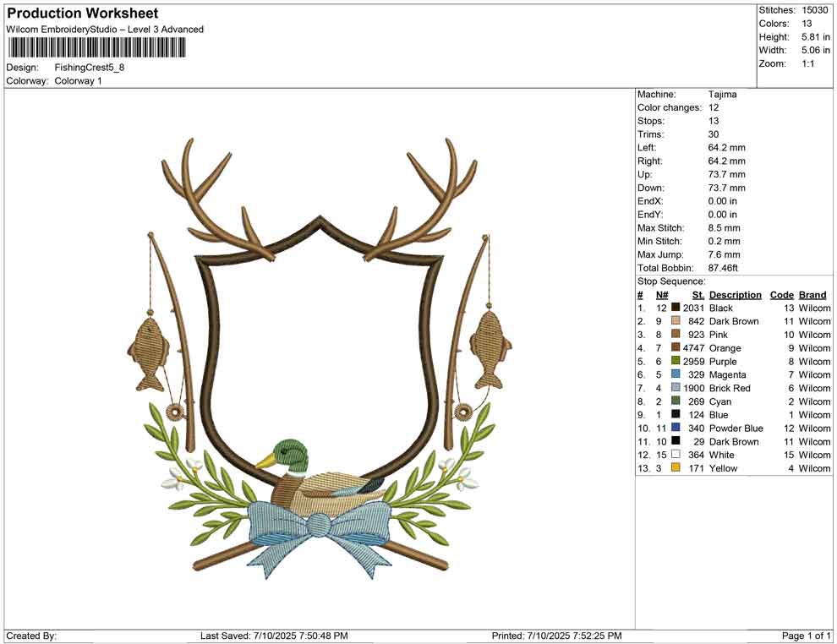Image resolution: width=837 pixels, height=644 pixels.
Task: Click the Zoom value 1:1
Action: tap(807, 63)
